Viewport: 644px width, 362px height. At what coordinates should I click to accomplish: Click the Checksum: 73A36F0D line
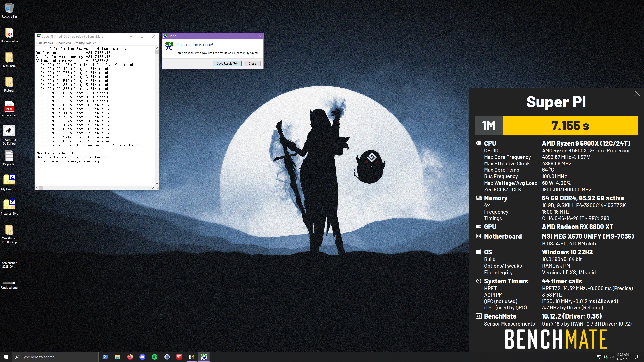pos(56,153)
